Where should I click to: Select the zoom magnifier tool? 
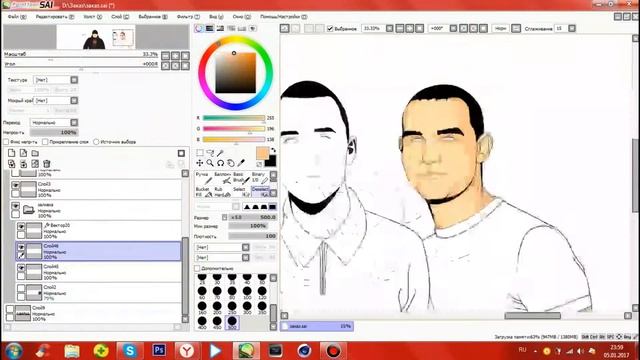click(x=210, y=163)
